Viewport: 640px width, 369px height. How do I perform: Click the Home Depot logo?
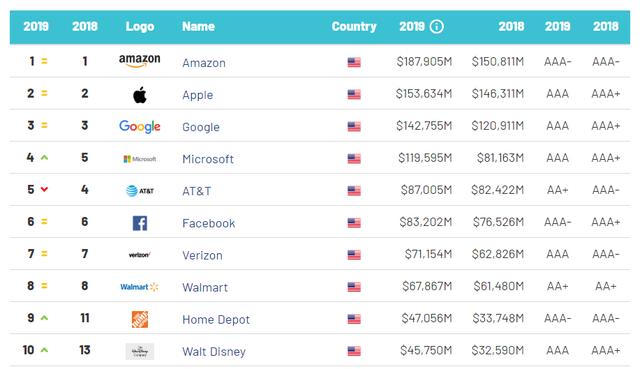tap(140, 319)
